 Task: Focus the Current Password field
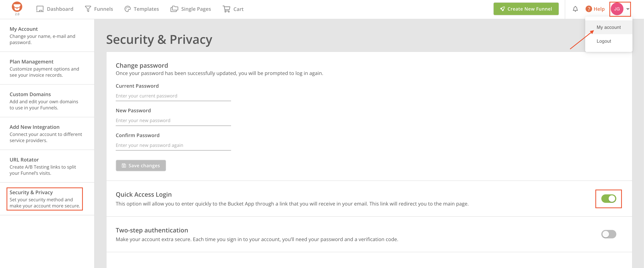(173, 96)
